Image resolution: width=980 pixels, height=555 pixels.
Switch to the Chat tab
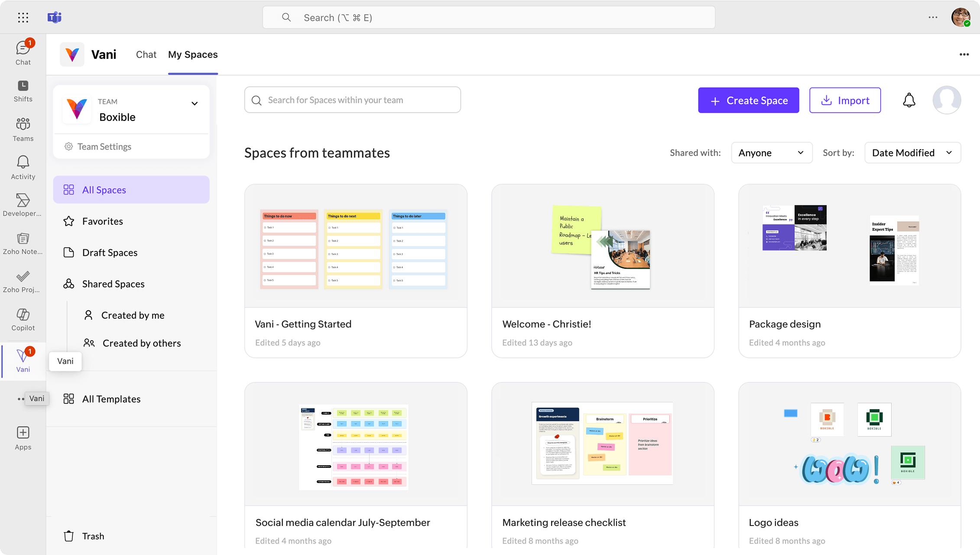(146, 55)
